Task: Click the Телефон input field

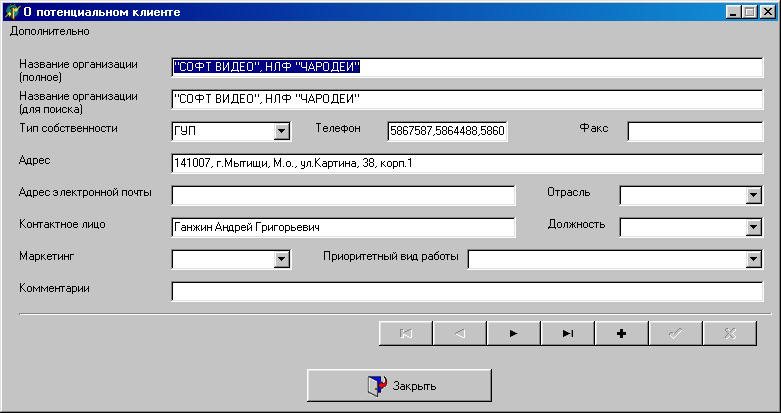Action: click(x=447, y=132)
